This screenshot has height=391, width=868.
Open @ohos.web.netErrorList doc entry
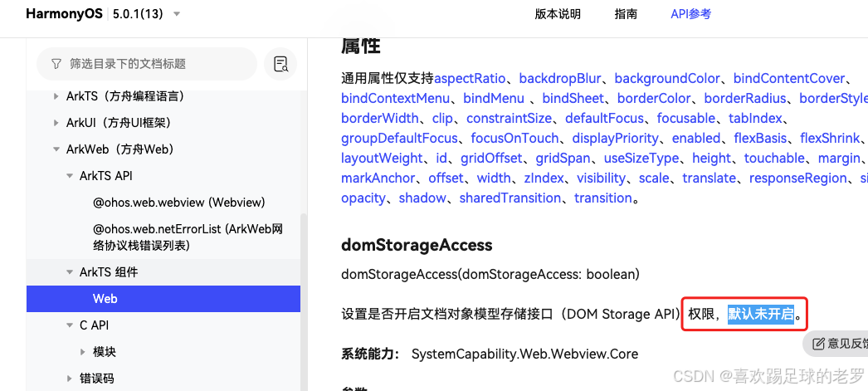(x=188, y=237)
